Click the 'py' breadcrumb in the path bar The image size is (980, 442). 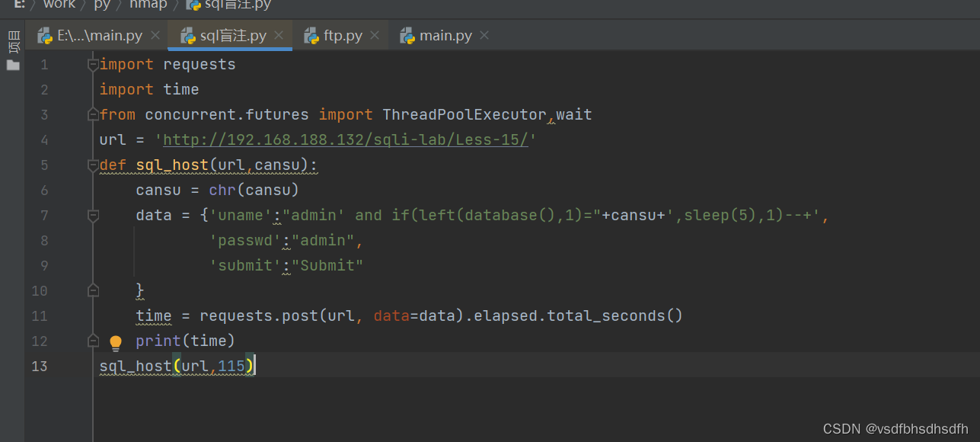[x=102, y=5]
